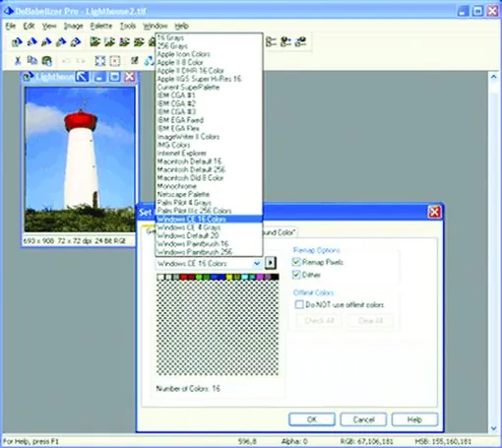The height and width of the screenshot is (448, 502).
Task: Click the black arrow flyout button beside palette combo
Action: (271, 263)
